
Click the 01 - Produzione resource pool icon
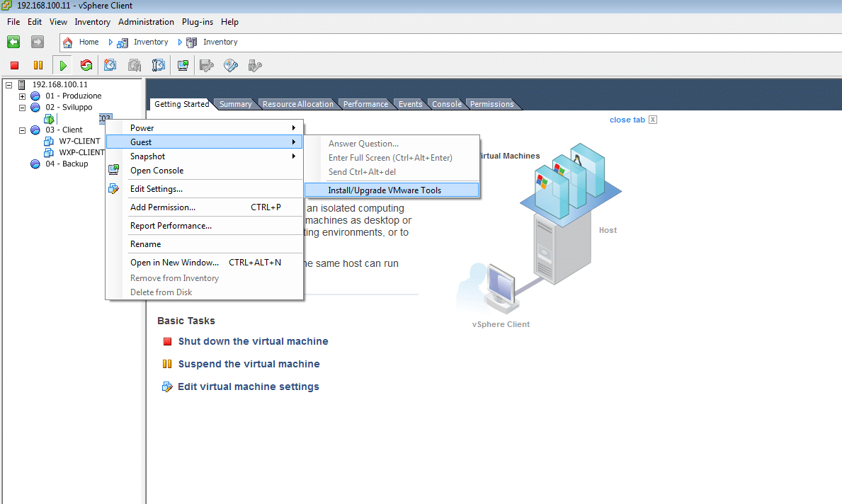(x=35, y=96)
